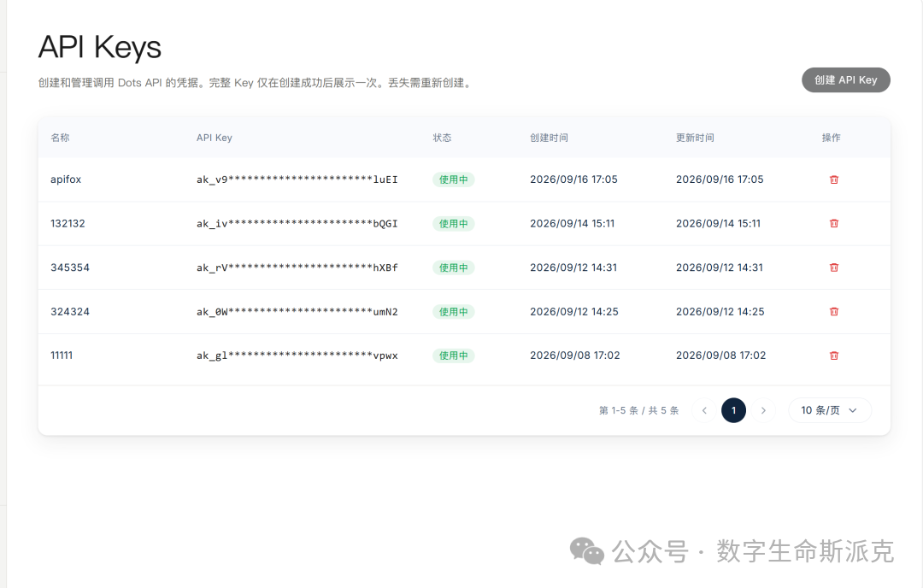Click the 状态 column header
The width and height of the screenshot is (923, 588).
(442, 138)
